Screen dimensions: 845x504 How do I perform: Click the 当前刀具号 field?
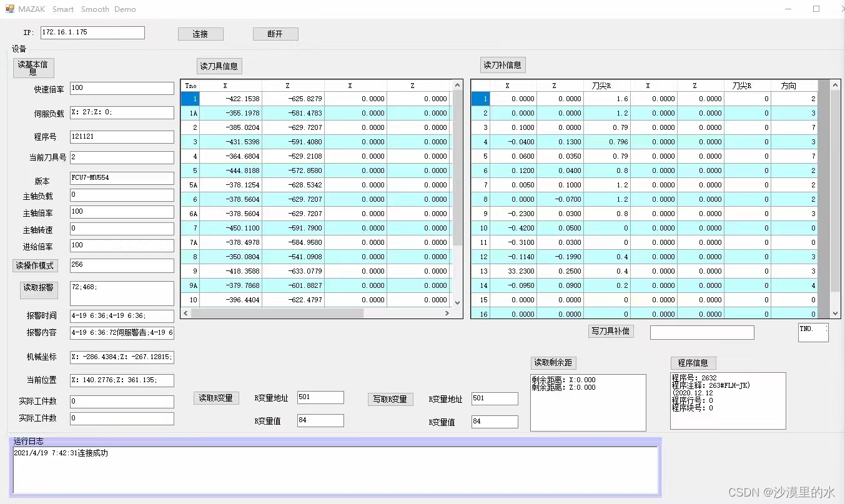122,157
